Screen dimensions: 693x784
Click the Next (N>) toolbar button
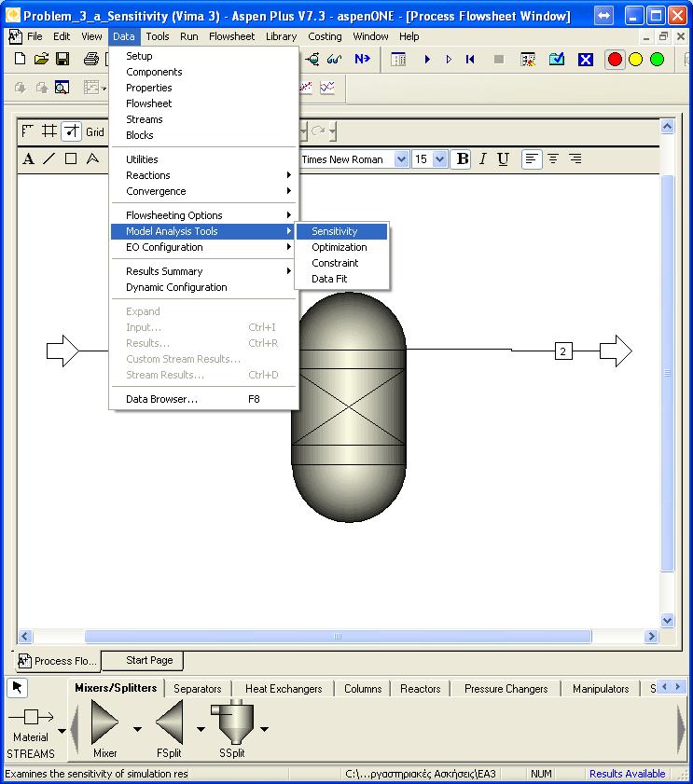[362, 59]
